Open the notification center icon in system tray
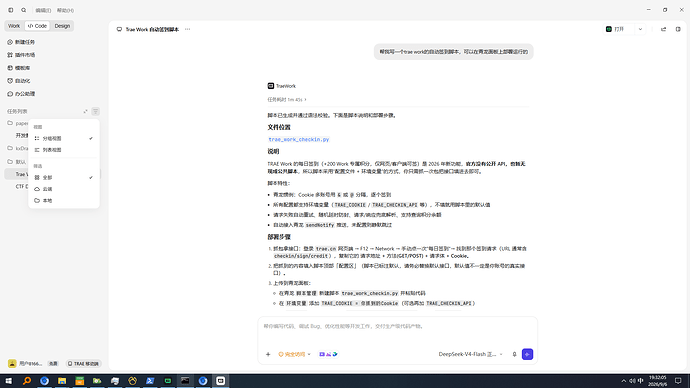Image resolution: width=690 pixels, height=388 pixels. click(x=678, y=381)
